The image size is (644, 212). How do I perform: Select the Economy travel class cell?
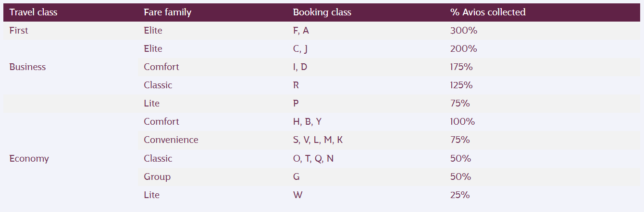coord(29,159)
